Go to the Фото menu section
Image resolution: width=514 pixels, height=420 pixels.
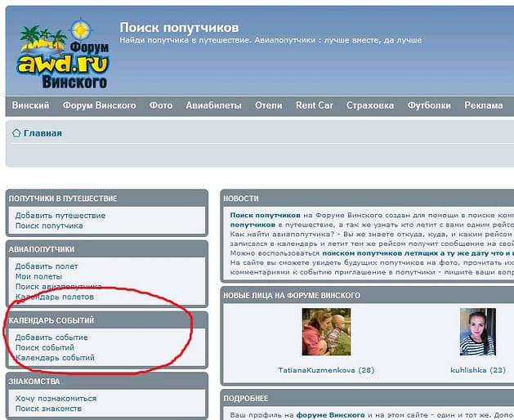coord(161,105)
